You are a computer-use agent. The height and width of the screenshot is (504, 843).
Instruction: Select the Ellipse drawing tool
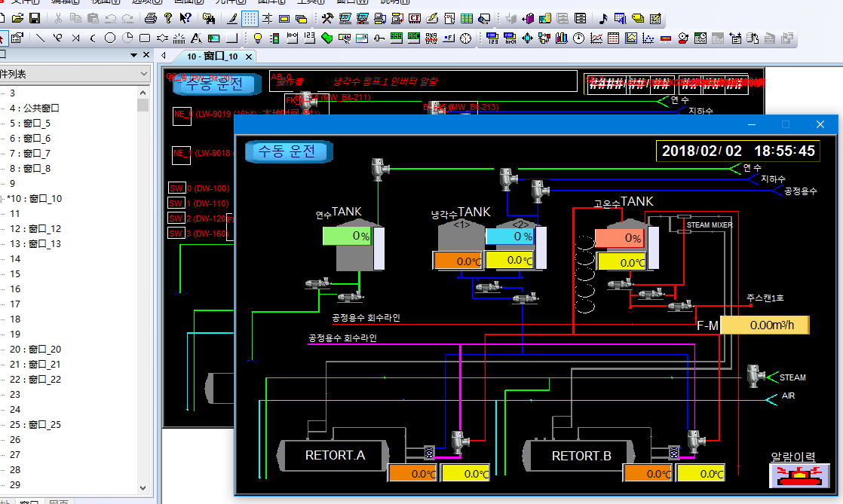(x=110, y=38)
